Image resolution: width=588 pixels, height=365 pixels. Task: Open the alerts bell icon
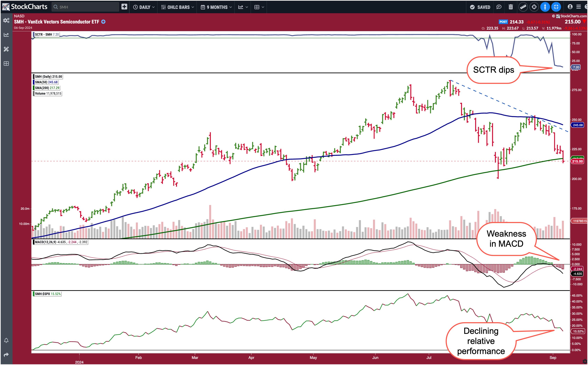click(x=6, y=340)
